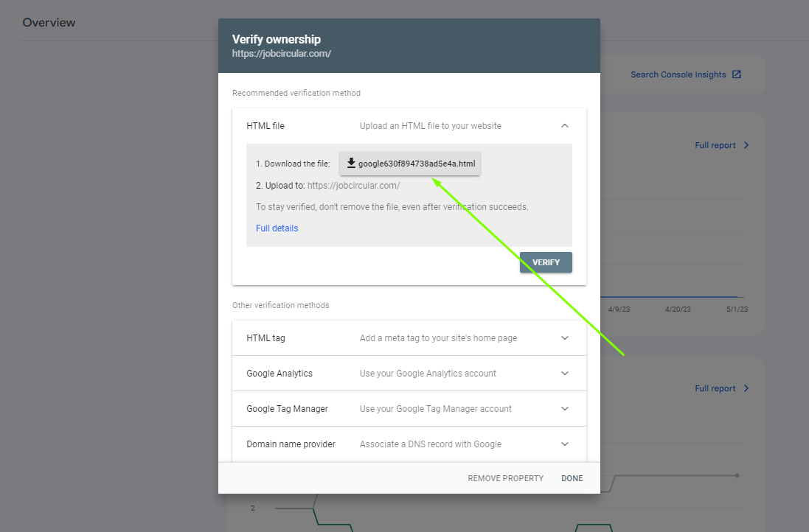Collapse the HTML file verification section
This screenshot has width=809, height=532.
point(565,126)
